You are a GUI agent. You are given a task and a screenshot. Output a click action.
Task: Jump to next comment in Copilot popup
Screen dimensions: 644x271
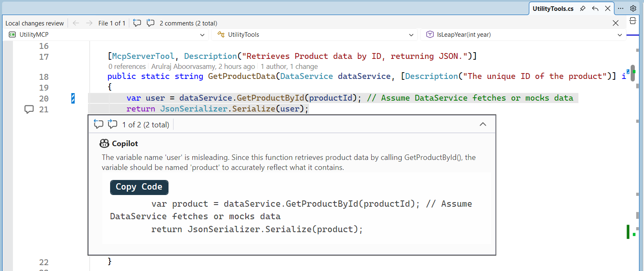pos(113,124)
